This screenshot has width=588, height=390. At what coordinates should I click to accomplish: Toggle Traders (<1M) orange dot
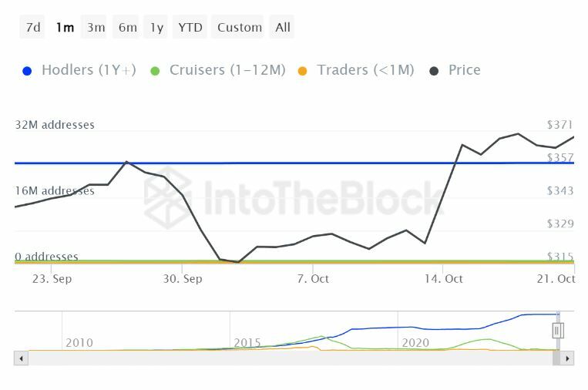point(303,71)
